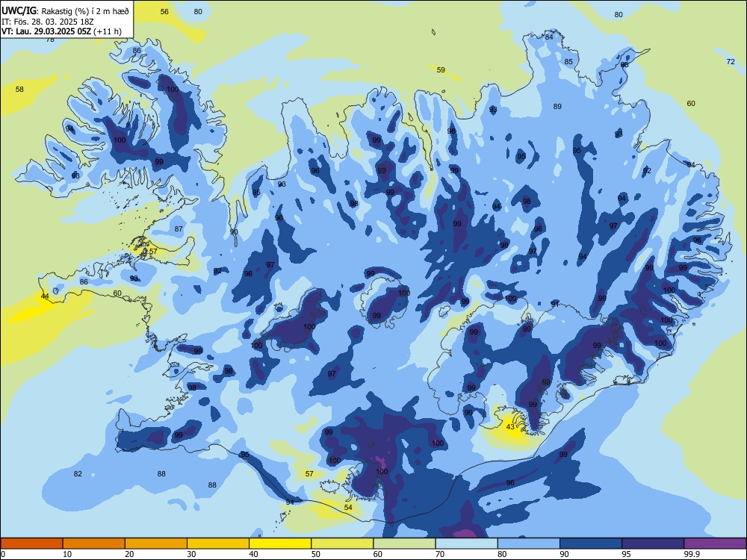Click the amber 30–40 legend swatch
This screenshot has height=560, width=747.
(218, 544)
